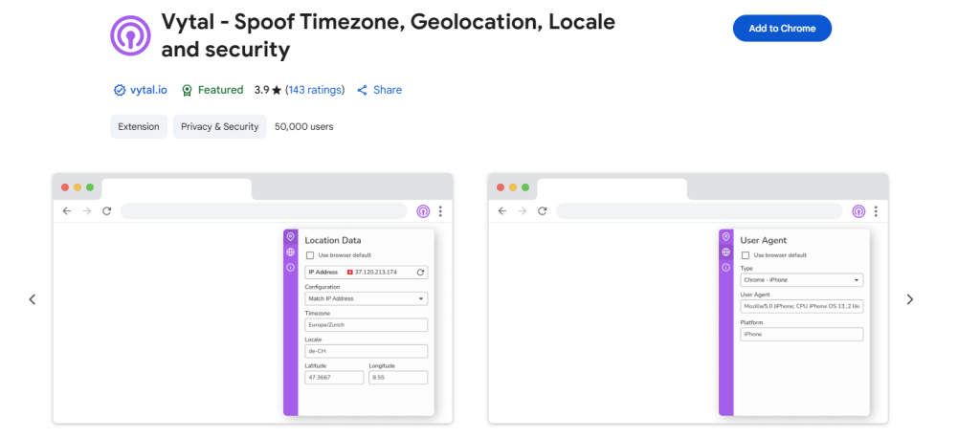Click the address bar in Location Data screenshot
The height and width of the screenshot is (438, 980).
[264, 211]
